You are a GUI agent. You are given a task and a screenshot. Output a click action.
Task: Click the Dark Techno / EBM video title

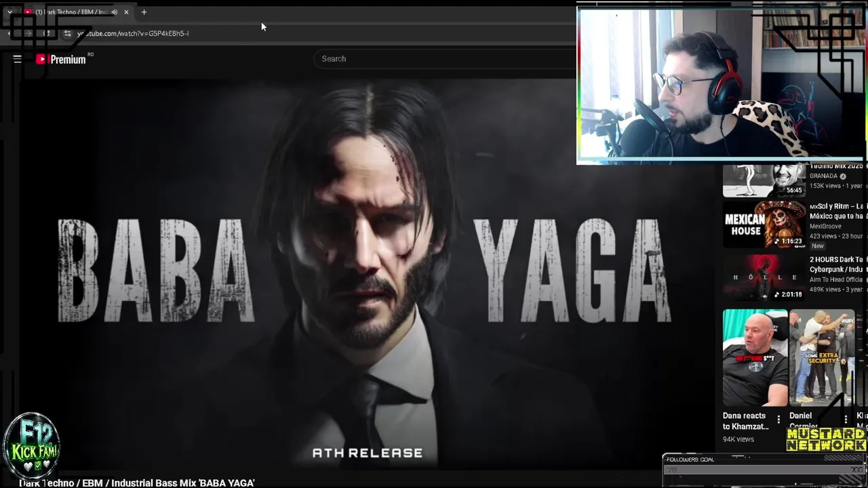(x=137, y=483)
